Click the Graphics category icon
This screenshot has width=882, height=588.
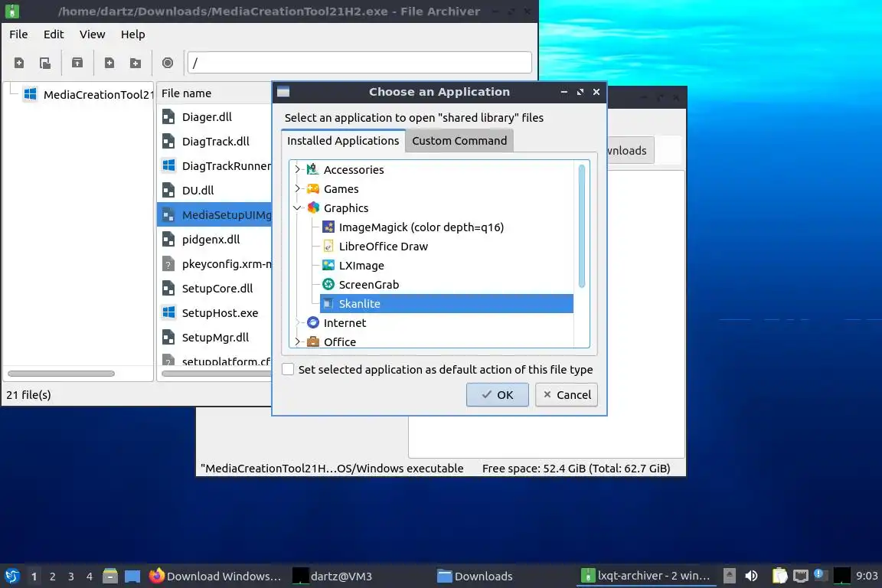tap(312, 207)
